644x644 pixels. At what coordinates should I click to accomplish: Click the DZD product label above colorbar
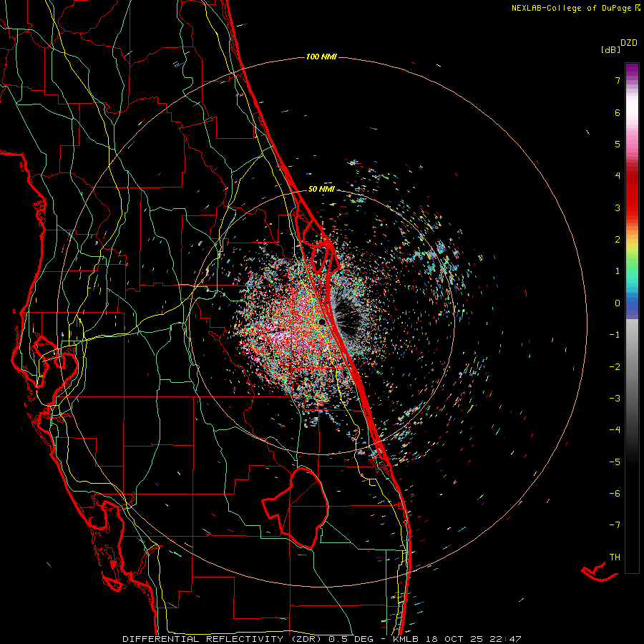point(629,43)
